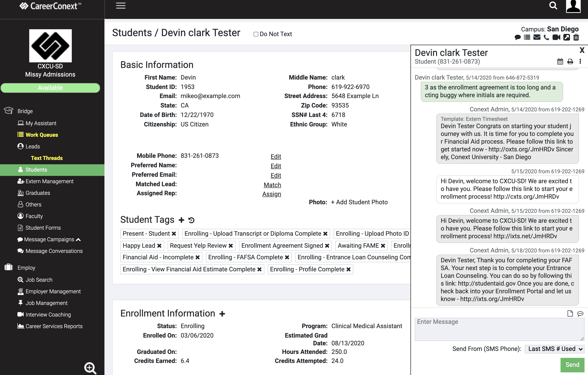This screenshot has height=375, width=588.
Task: Click the external link arrow icon below Campus
Action: [x=567, y=37]
